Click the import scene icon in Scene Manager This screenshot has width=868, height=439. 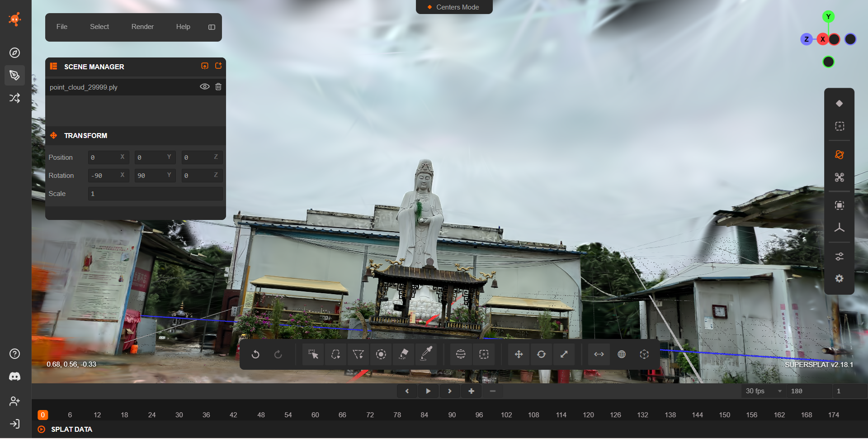click(205, 66)
